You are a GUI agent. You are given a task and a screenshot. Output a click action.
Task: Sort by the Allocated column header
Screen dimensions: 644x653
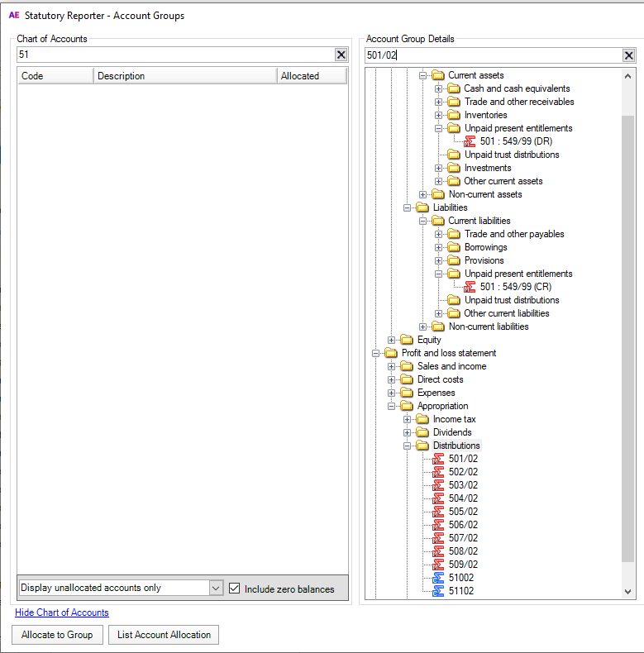point(310,76)
